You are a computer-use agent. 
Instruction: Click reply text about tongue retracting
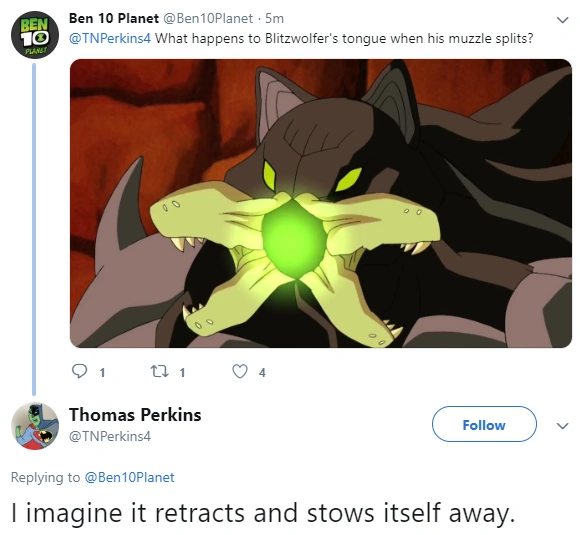click(x=263, y=514)
